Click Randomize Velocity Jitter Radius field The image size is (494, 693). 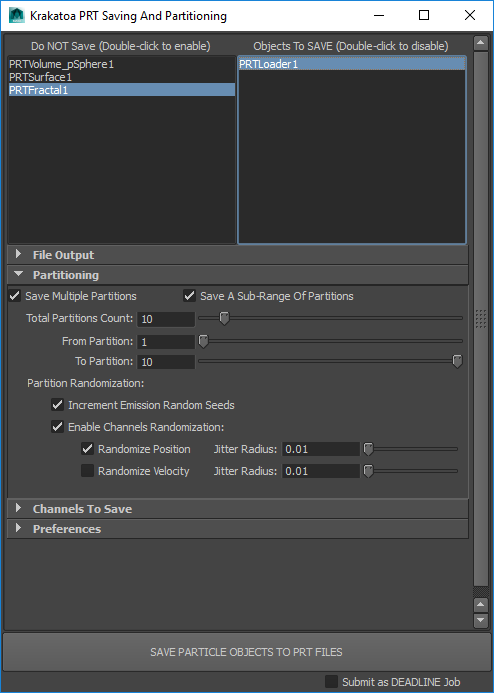[321, 471]
